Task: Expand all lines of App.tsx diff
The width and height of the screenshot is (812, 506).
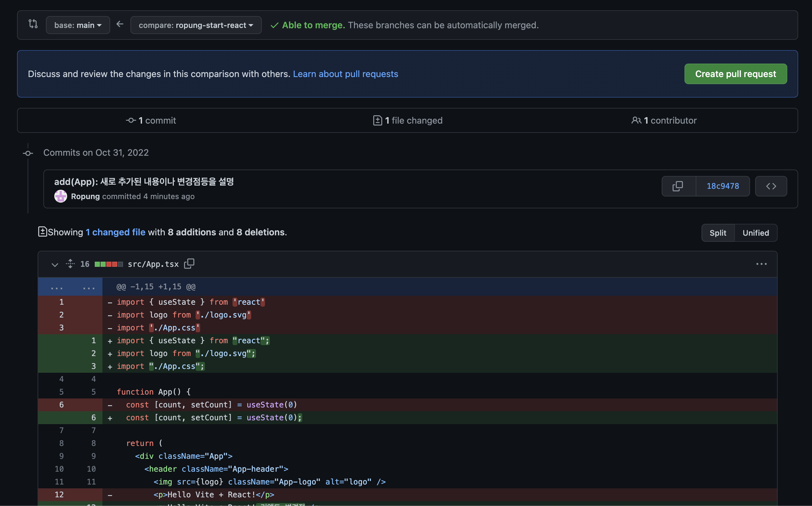Action: tap(70, 264)
